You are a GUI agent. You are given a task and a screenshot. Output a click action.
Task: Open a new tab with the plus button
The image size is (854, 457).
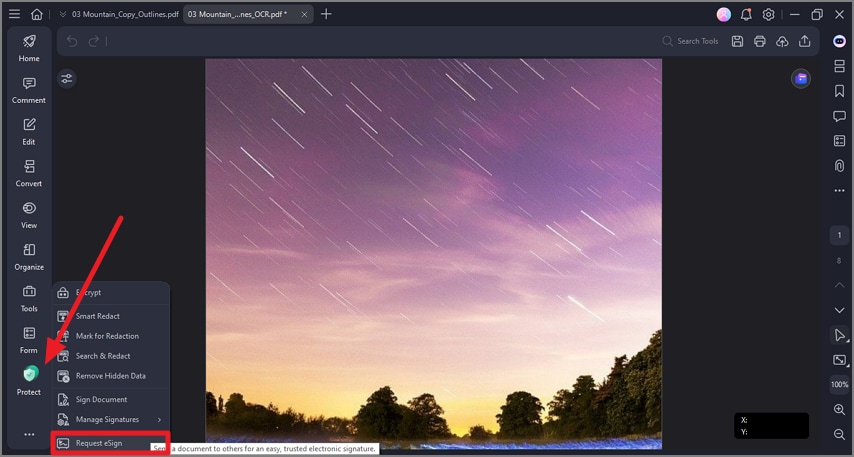[326, 14]
